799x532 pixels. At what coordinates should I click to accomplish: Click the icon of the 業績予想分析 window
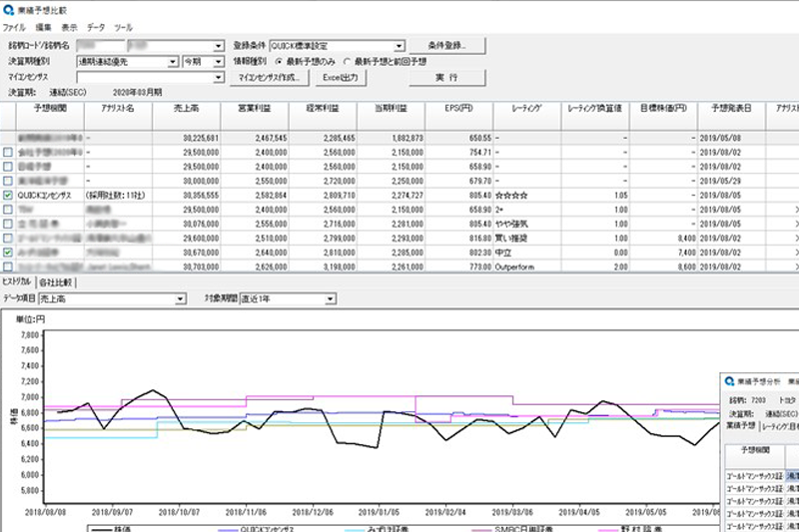coord(730,381)
